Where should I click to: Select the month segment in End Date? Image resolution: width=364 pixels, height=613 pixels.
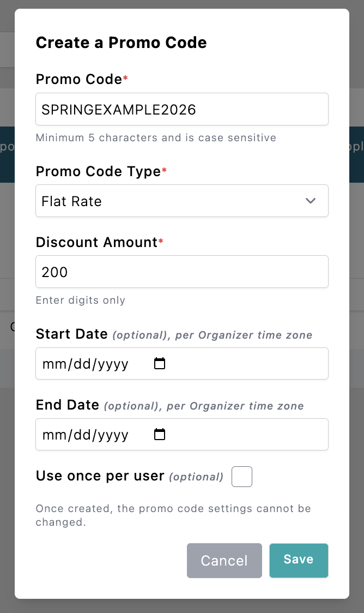[53, 435]
